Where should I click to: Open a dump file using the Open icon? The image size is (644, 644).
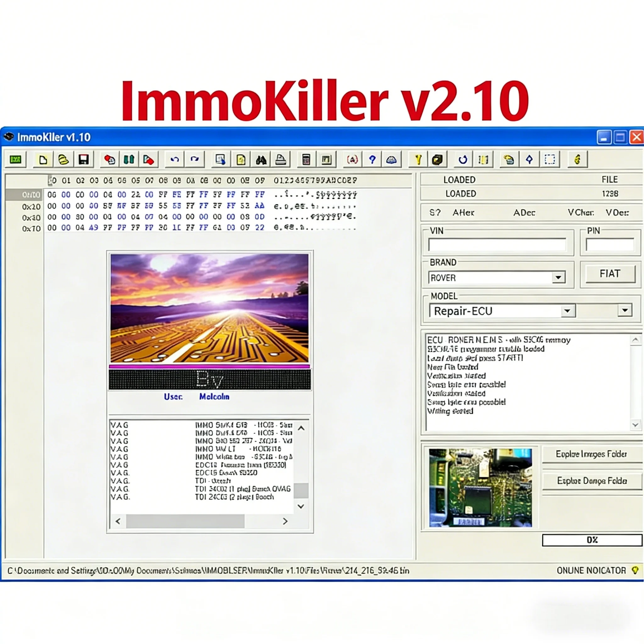pyautogui.click(x=63, y=160)
